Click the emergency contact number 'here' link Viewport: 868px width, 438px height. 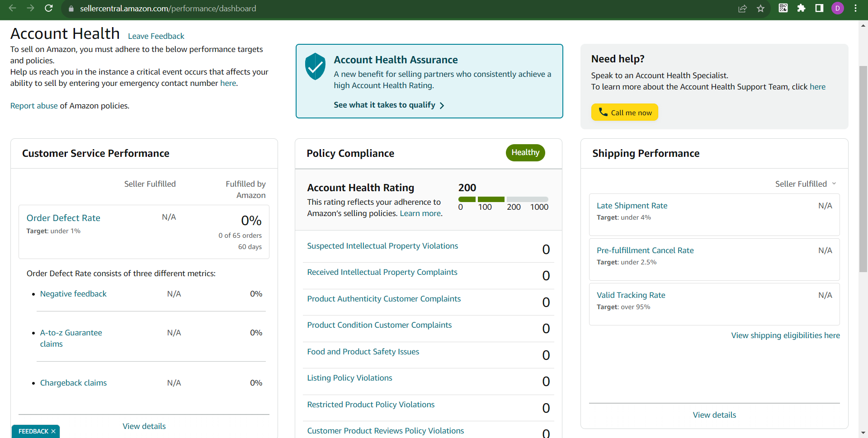[x=228, y=83]
